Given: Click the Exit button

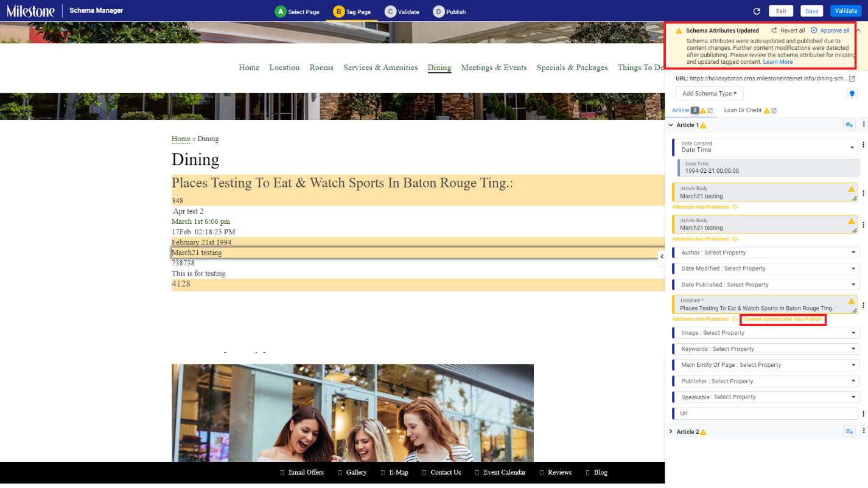Looking at the screenshot, I should [x=781, y=11].
